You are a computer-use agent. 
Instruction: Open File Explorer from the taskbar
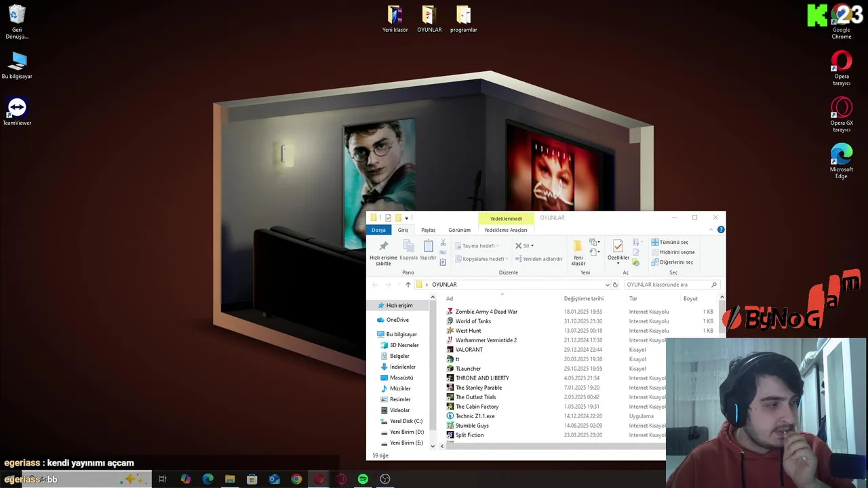(230, 479)
